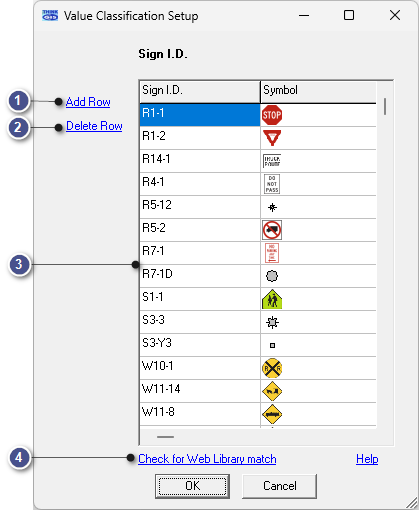The height and width of the screenshot is (510, 419).
Task: Click the Do Not Pass symbol for R4-1
Action: [272, 184]
